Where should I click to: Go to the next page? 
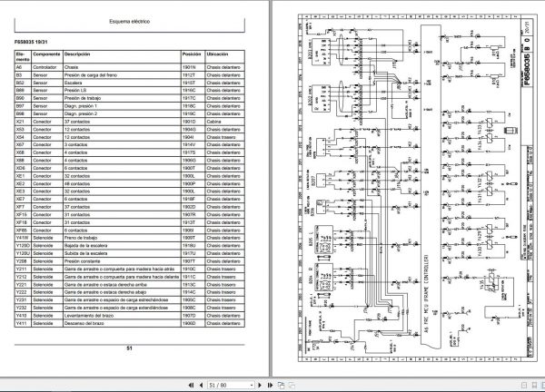[x=260, y=385]
